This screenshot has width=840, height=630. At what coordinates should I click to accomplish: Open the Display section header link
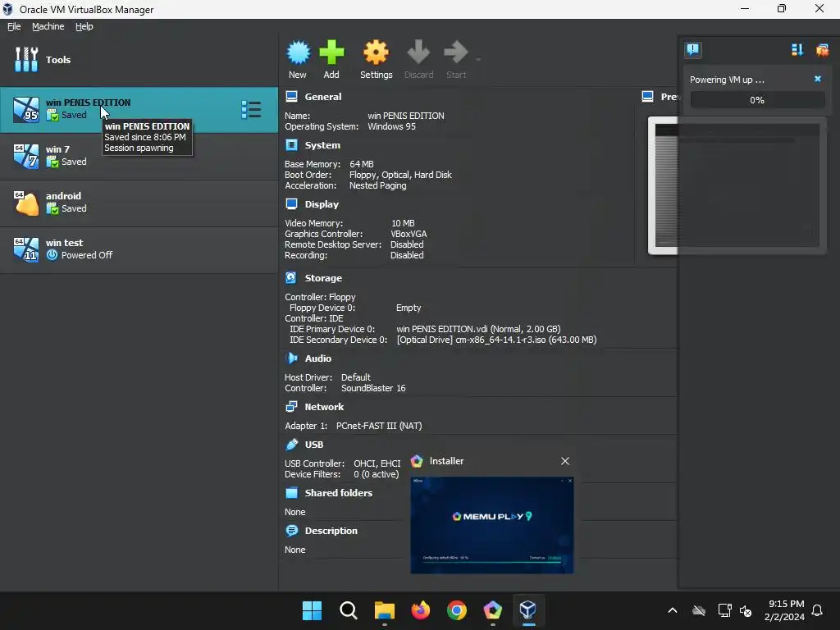point(322,204)
